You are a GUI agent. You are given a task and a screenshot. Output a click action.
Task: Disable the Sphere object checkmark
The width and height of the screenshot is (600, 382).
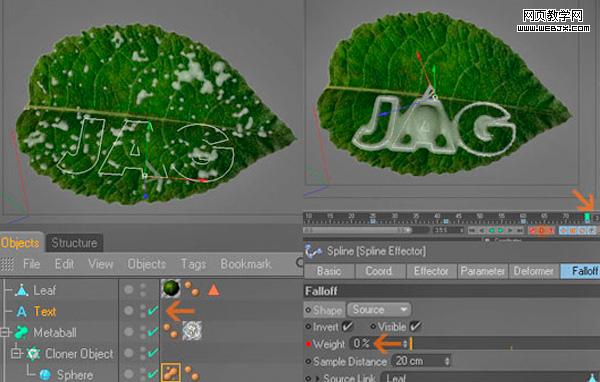coord(153,373)
